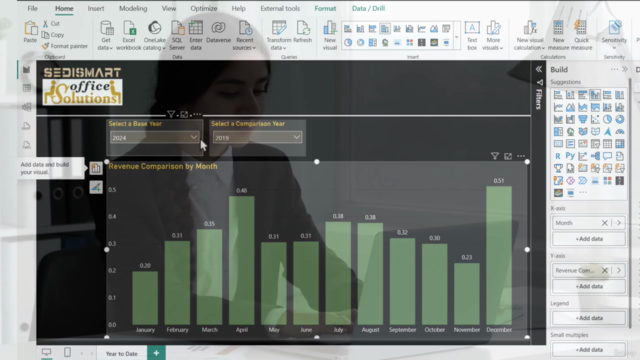Image resolution: width=640 pixels, height=360 pixels.
Task: Switch to the Optimize ribbon tab
Action: (204, 9)
